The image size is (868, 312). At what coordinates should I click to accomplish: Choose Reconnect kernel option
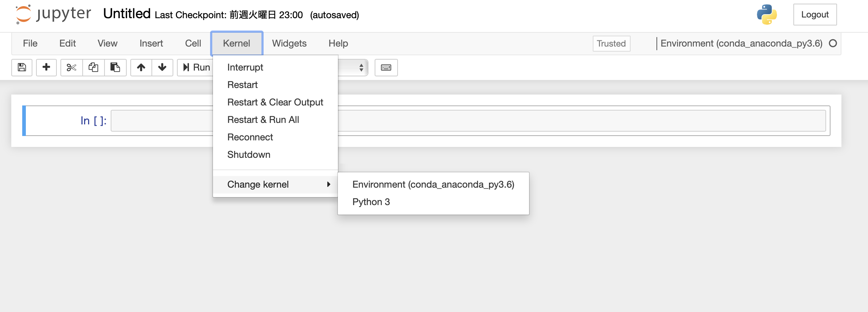tap(275, 137)
